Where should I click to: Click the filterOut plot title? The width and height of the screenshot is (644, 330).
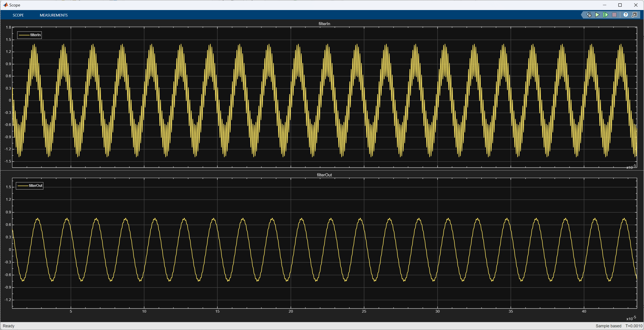click(324, 175)
